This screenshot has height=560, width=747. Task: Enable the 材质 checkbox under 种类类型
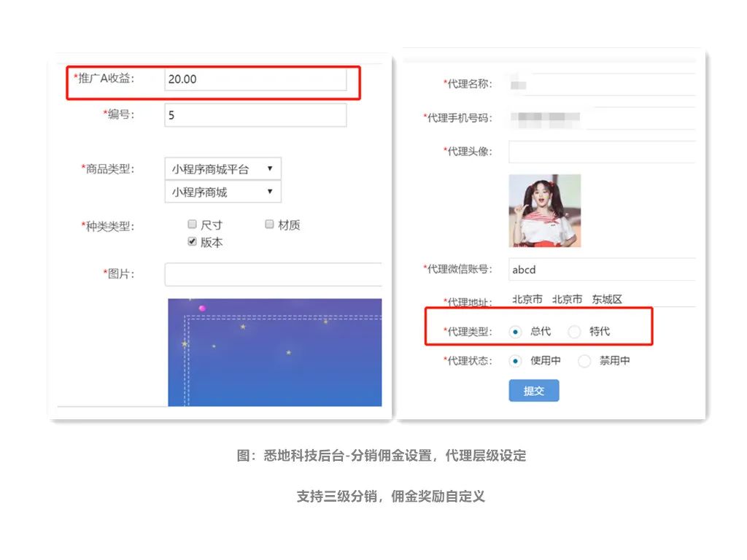(269, 225)
